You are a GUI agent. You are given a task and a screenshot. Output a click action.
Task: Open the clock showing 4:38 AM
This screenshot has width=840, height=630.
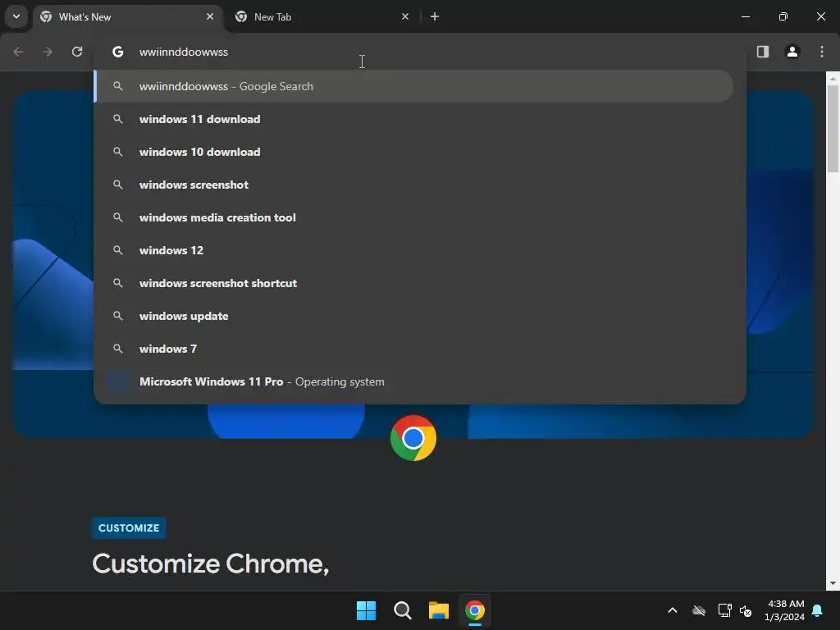coord(785,610)
